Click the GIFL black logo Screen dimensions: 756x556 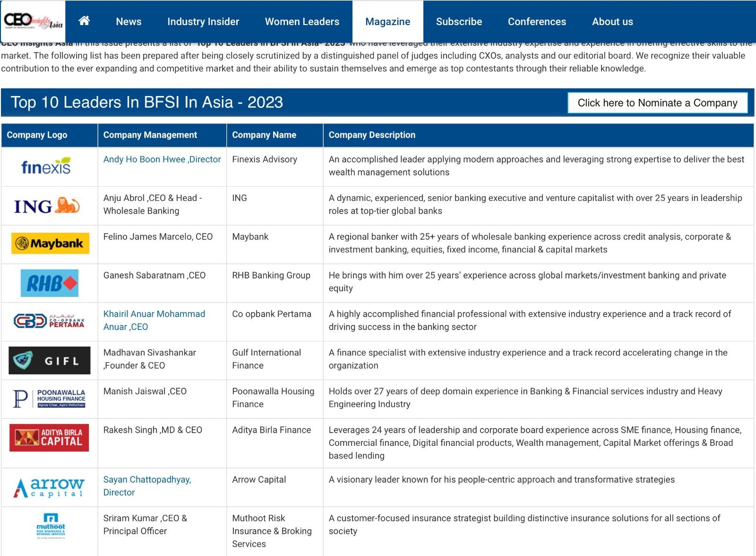tap(50, 360)
